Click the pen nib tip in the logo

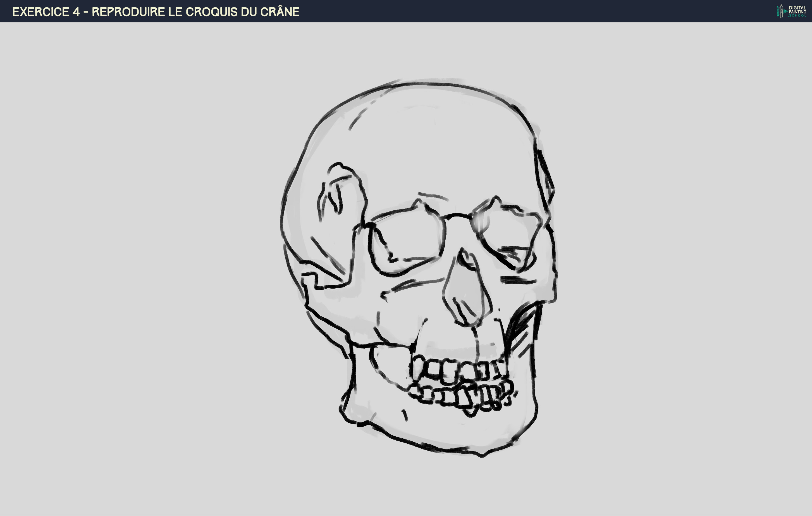point(781,6)
